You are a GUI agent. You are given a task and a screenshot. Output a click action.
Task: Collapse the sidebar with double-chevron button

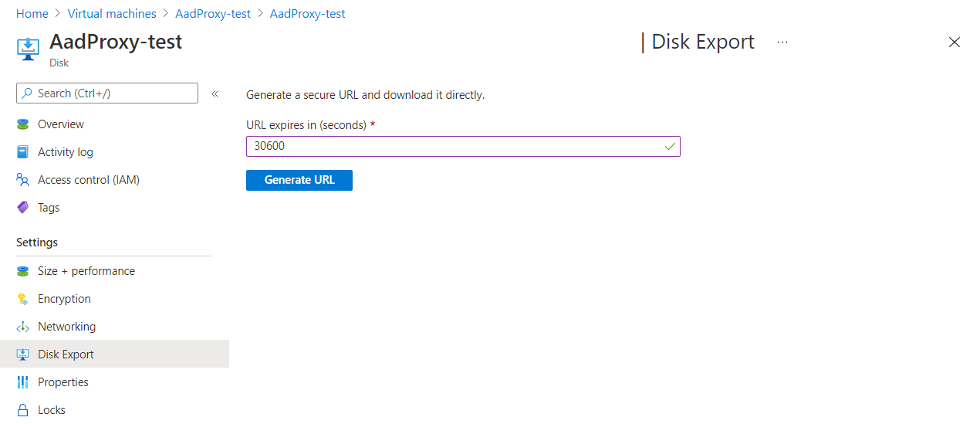point(215,93)
